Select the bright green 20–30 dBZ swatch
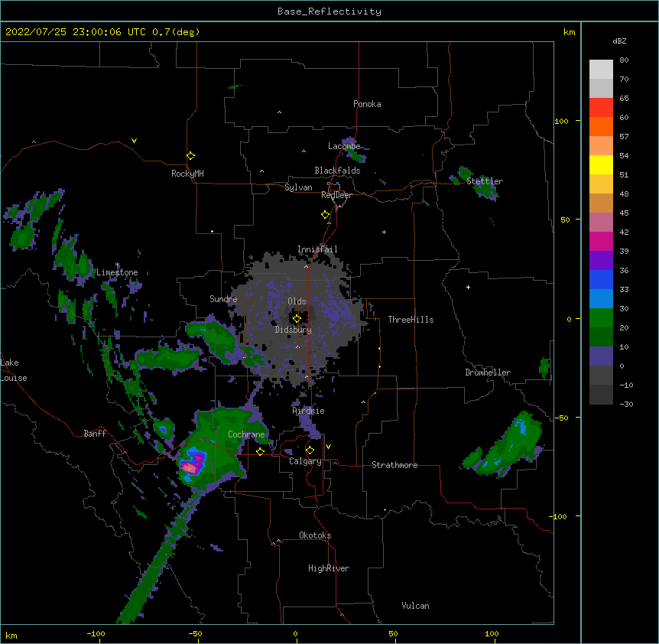Viewport: 659px width, 644px height. [601, 318]
